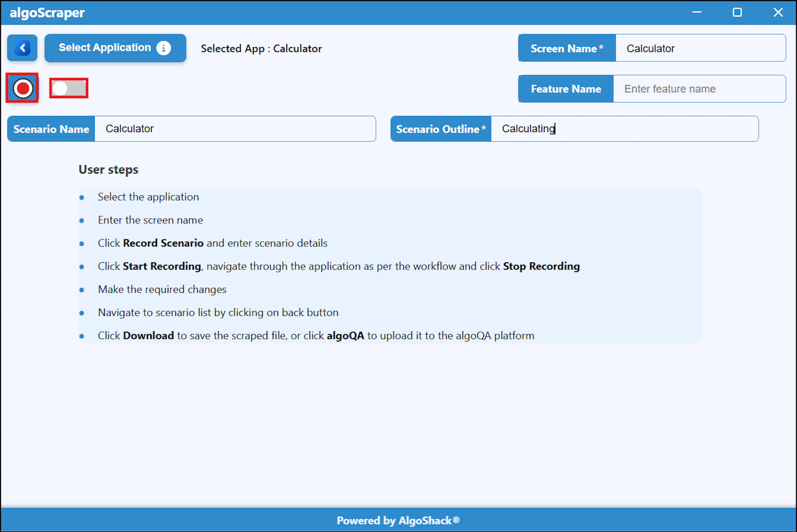The height and width of the screenshot is (532, 797).
Task: Start recording with the red record button
Action: 22,88
